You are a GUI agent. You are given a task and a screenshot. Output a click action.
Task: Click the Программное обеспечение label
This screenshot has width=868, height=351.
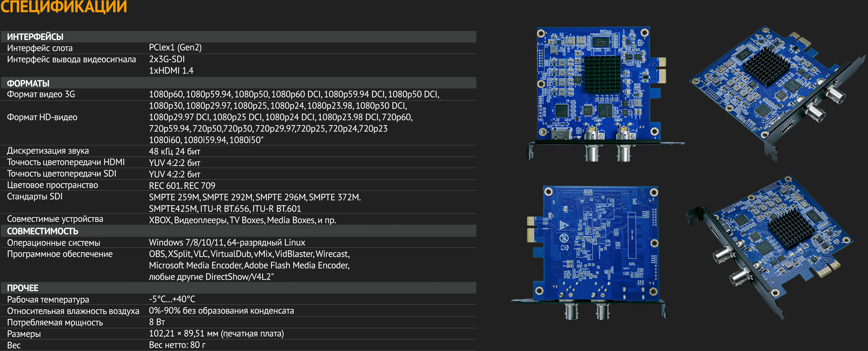pos(60,254)
